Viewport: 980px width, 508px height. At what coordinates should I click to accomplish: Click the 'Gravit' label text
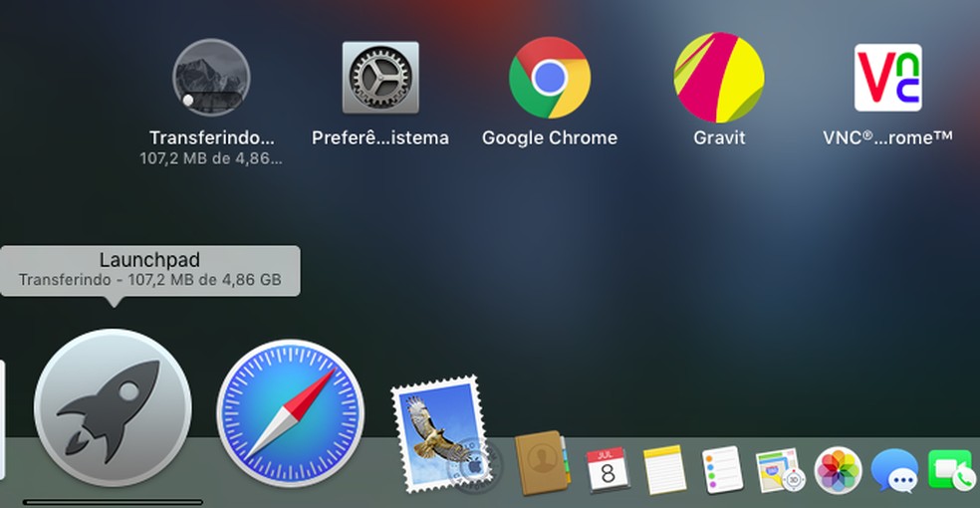(x=719, y=137)
